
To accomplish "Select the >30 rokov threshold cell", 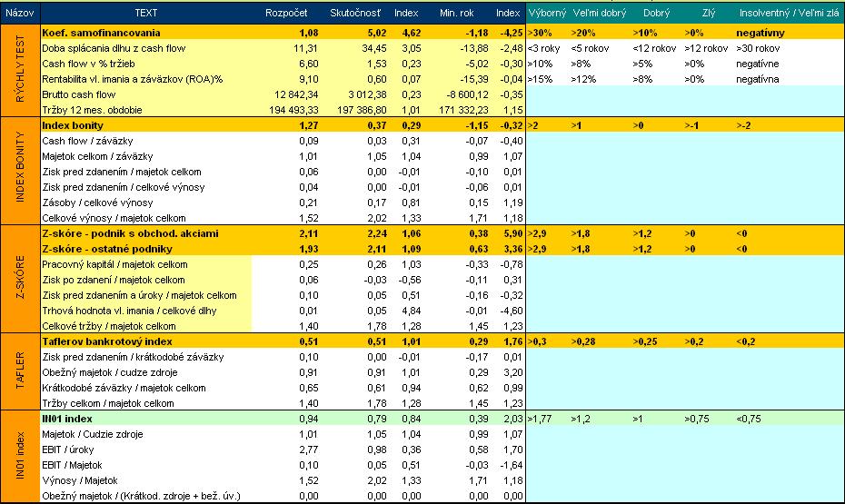I will pos(758,48).
